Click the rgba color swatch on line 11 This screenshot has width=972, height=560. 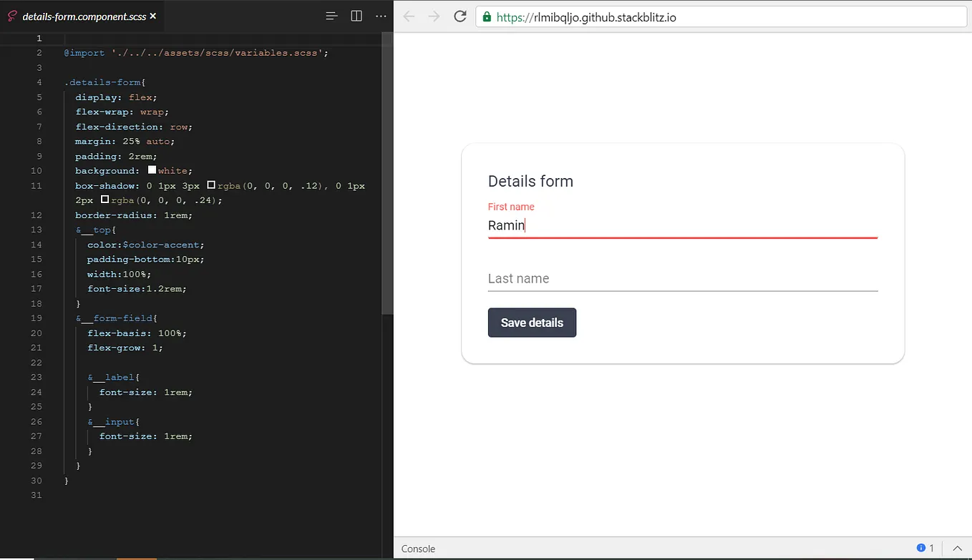pos(210,184)
